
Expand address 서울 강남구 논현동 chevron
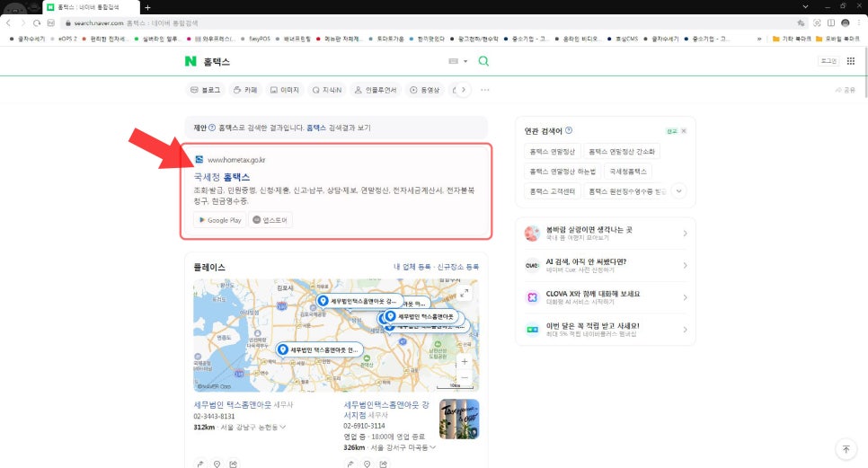pos(283,427)
